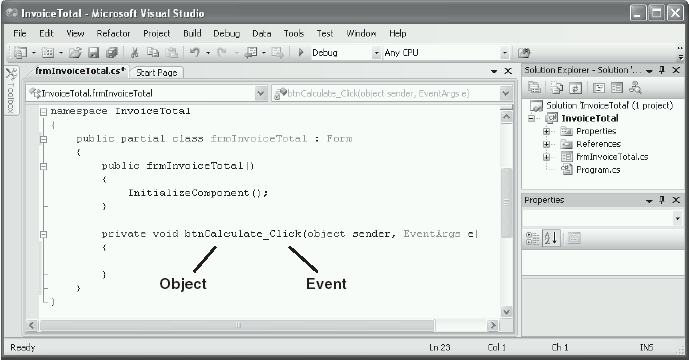
Task: Toggle Show All Files in Solution Explorer
Action: [557, 88]
